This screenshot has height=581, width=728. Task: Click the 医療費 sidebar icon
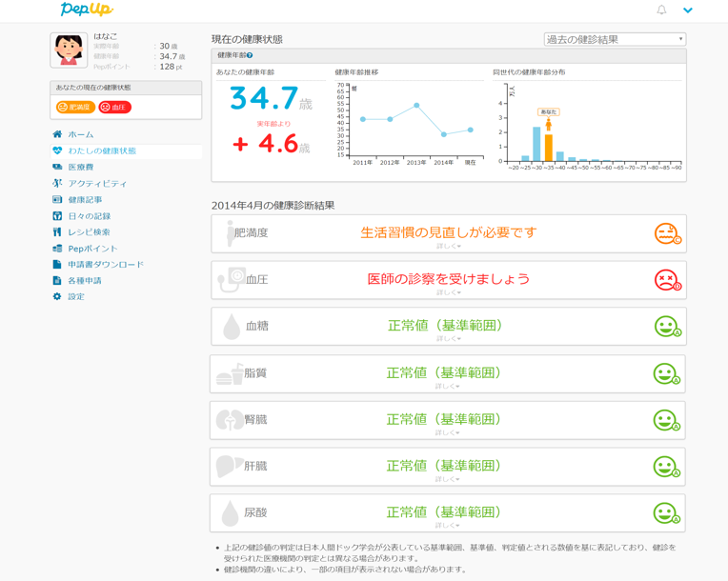tap(57, 167)
